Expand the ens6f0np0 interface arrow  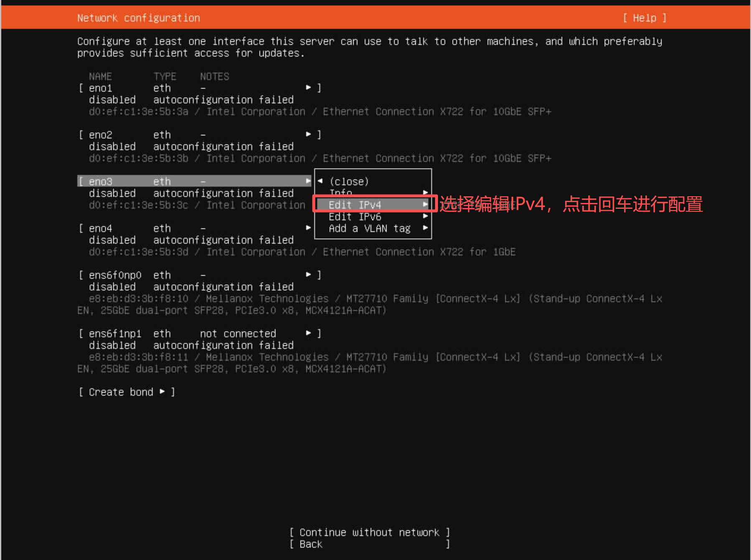pyautogui.click(x=308, y=275)
